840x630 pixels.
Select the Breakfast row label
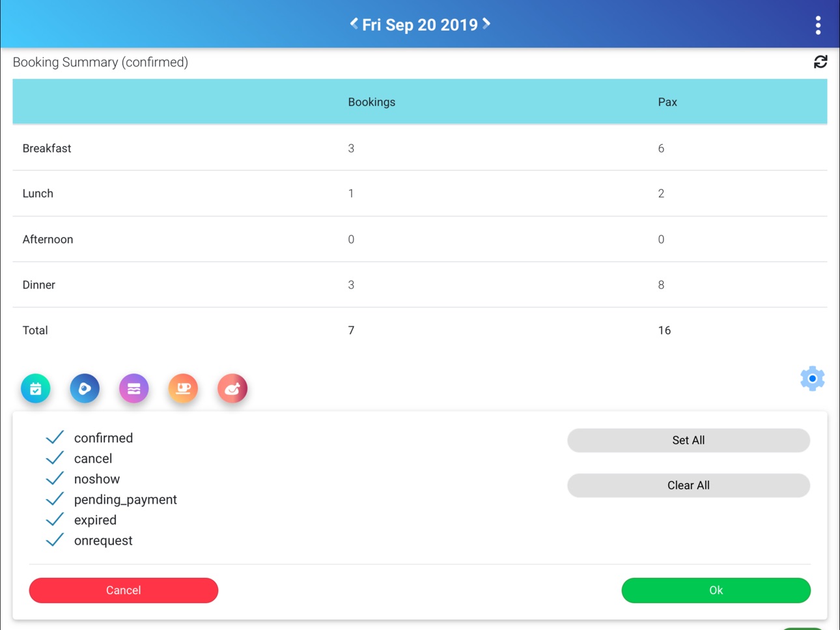point(47,149)
